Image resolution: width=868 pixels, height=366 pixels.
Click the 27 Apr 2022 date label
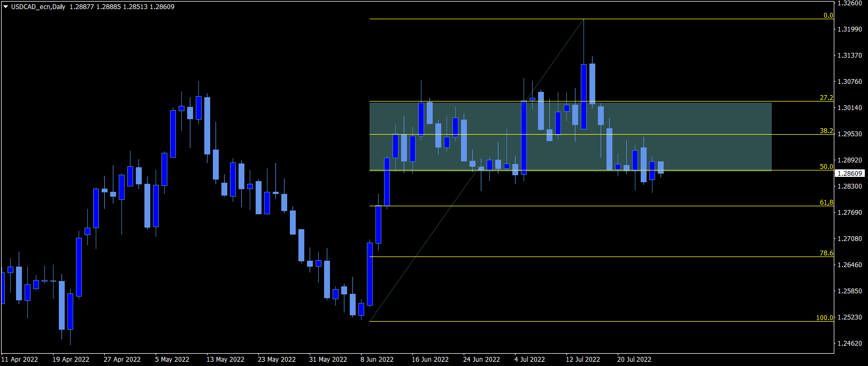click(122, 360)
